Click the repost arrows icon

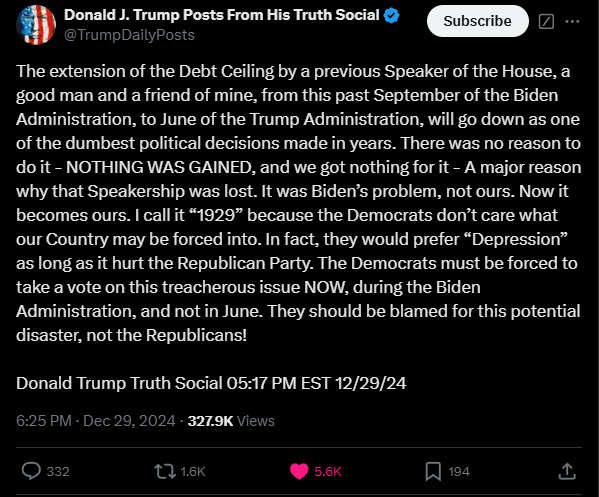pyautogui.click(x=165, y=471)
